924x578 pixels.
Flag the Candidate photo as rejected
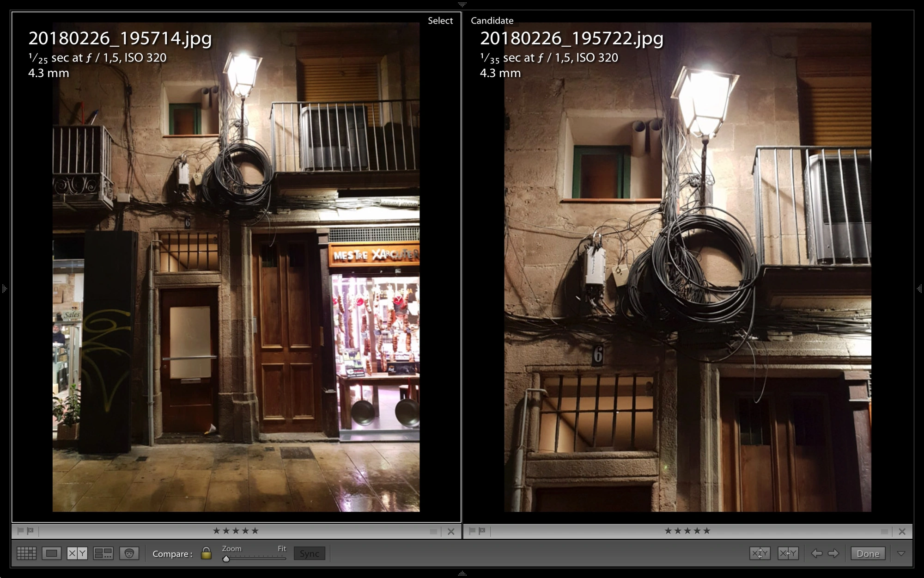[482, 531]
